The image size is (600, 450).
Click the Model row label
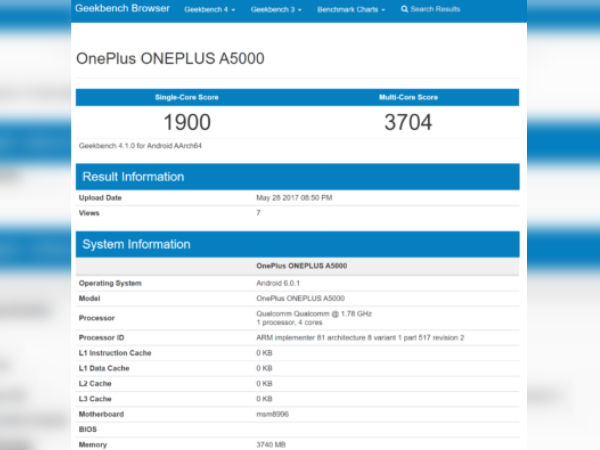tap(90, 298)
